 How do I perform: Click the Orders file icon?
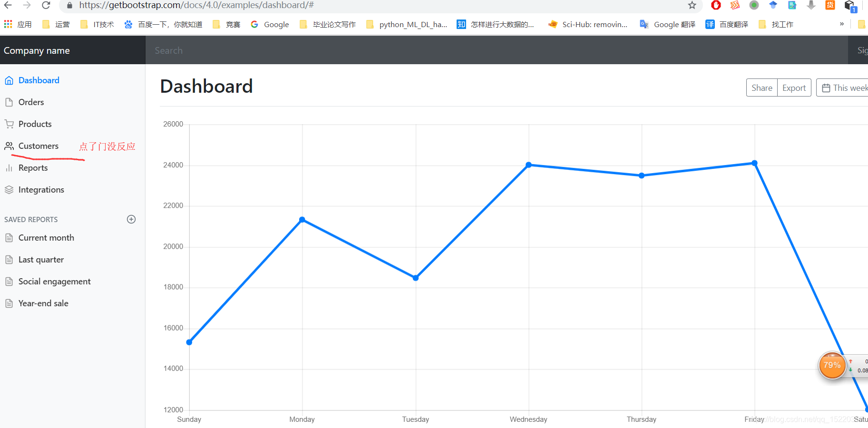(x=9, y=102)
